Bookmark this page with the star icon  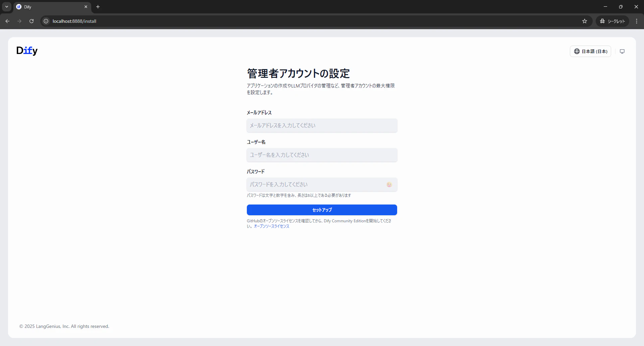coord(585,21)
